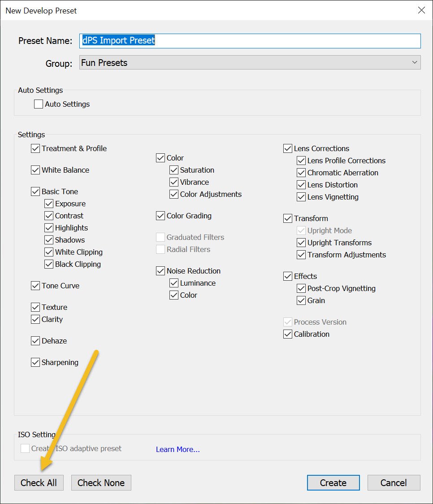Click the Check All button
This screenshot has width=433, height=504.
tap(39, 483)
